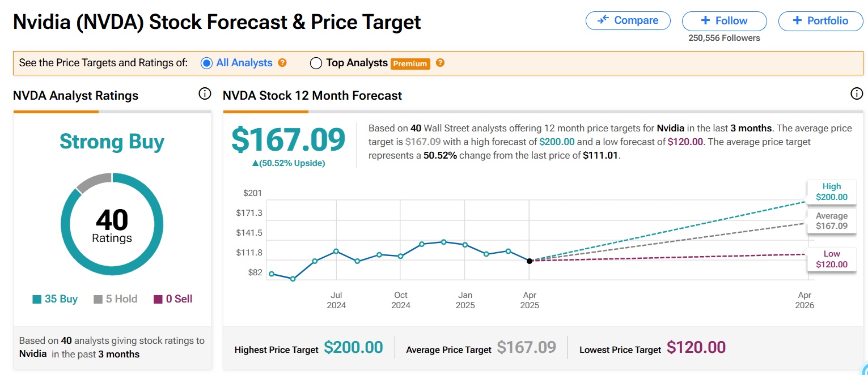Click the Low $120.00 forecast label
868x375 pixels.
832,259
